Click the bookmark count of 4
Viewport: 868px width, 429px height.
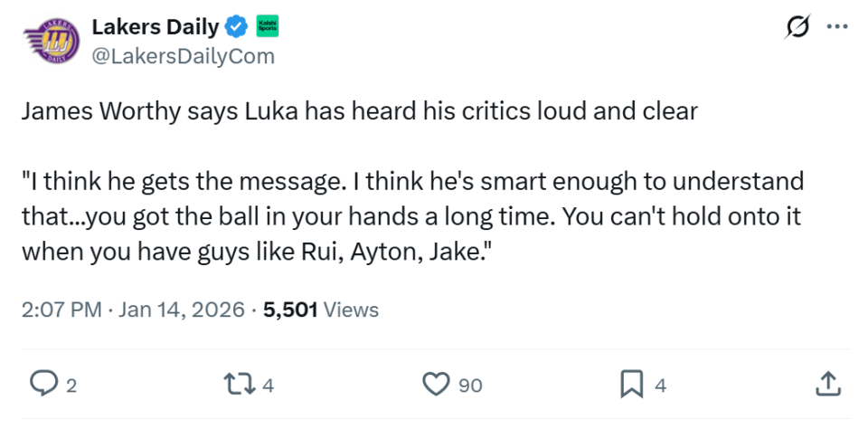click(x=660, y=386)
